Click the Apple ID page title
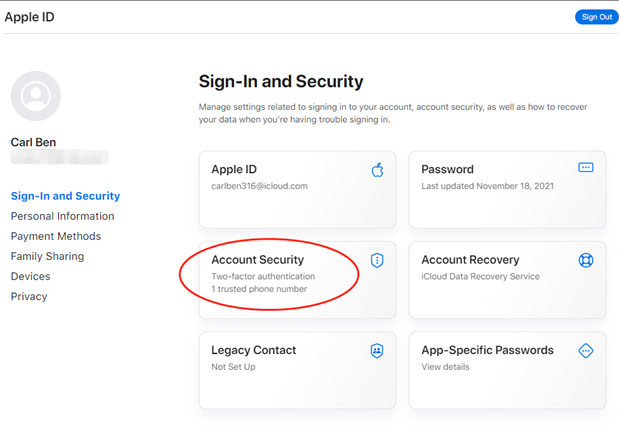Image resolution: width=619 pixels, height=425 pixels. (x=28, y=17)
